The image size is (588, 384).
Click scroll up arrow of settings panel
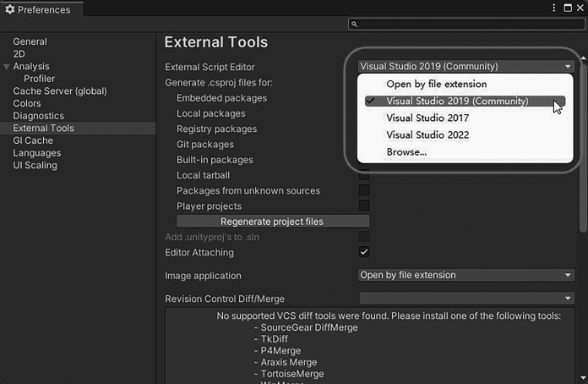[583, 58]
